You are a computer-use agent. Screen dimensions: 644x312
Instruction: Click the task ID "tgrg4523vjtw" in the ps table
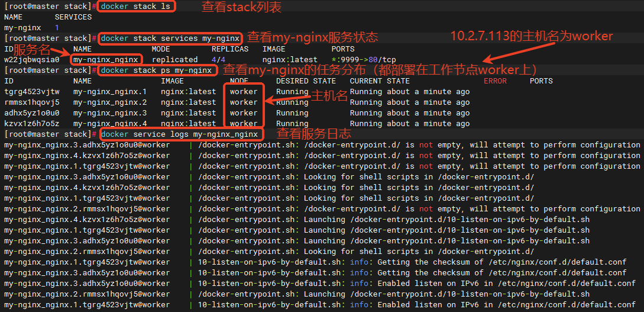point(31,92)
